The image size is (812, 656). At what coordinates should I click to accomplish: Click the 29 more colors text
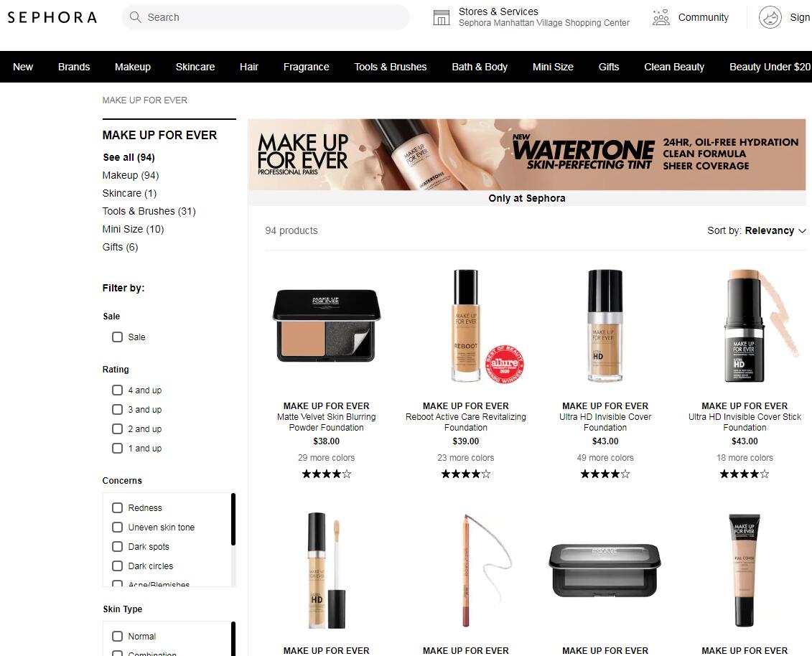click(326, 458)
